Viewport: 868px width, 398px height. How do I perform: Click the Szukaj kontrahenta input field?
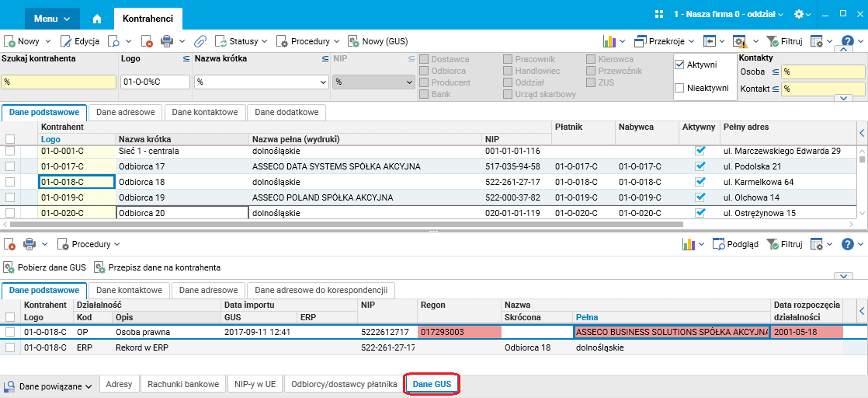tap(58, 82)
